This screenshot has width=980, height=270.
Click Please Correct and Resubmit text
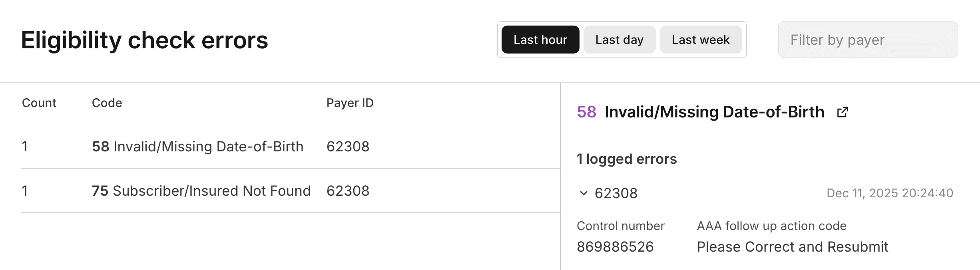tap(792, 247)
